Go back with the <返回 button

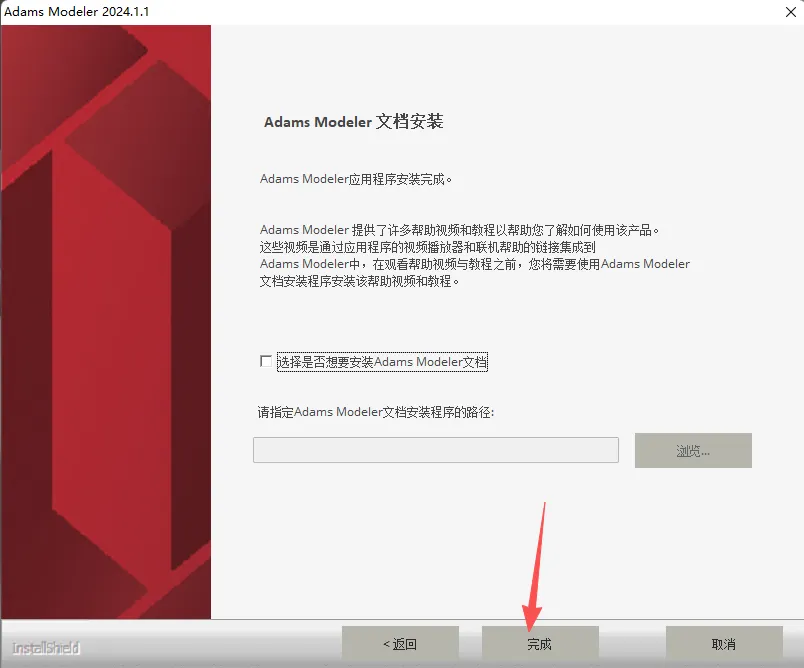click(400, 644)
